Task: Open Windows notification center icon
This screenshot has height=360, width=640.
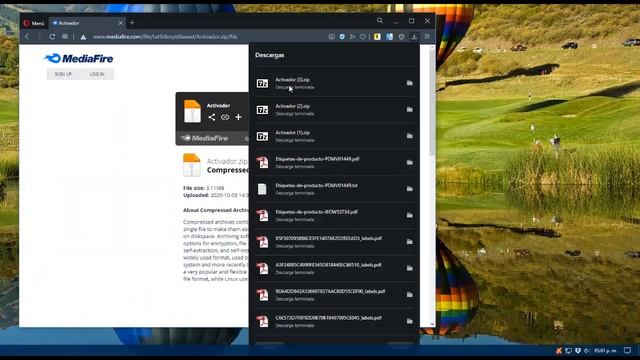Action: (x=627, y=351)
